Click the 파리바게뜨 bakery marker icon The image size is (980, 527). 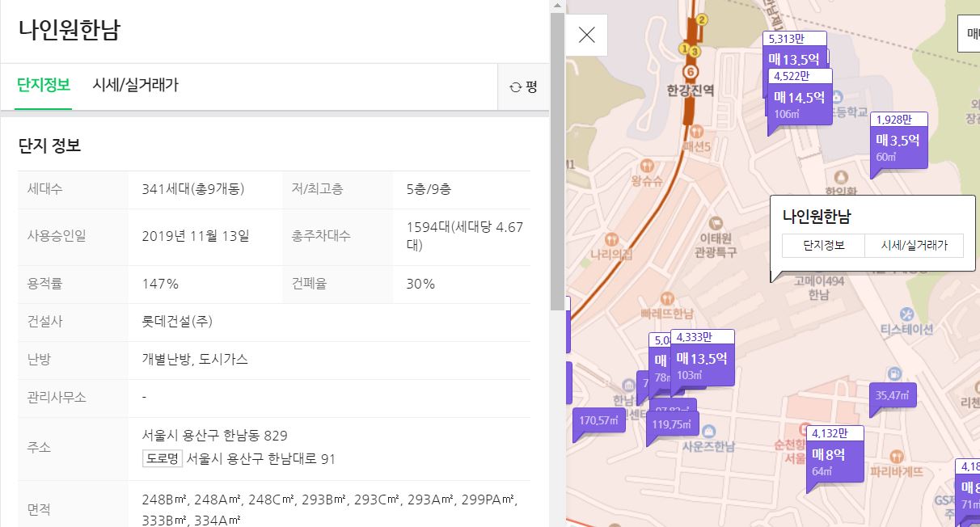[x=897, y=456]
